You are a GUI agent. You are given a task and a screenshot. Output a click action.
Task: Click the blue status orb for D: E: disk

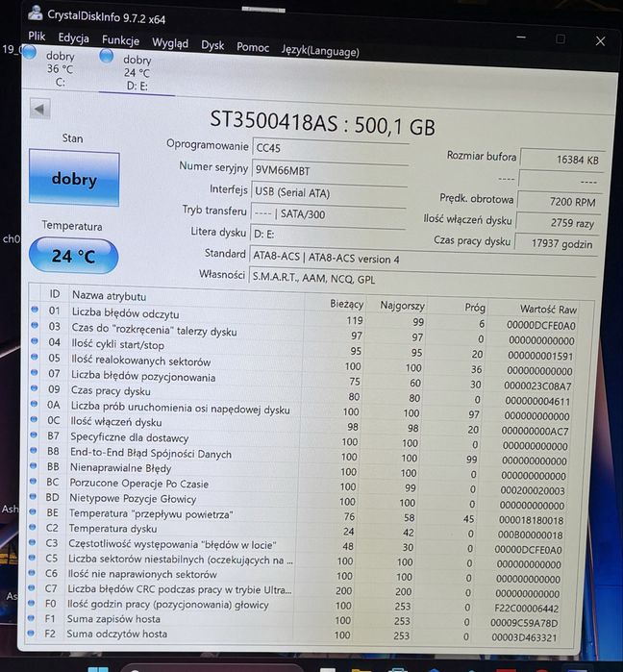pyautogui.click(x=107, y=56)
